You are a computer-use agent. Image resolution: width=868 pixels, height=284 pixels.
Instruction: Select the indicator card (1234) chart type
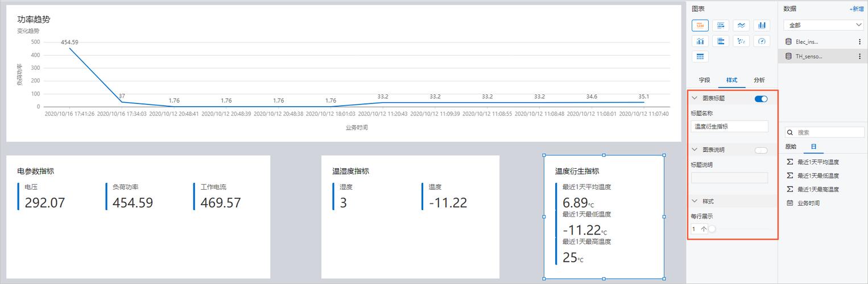(x=700, y=25)
